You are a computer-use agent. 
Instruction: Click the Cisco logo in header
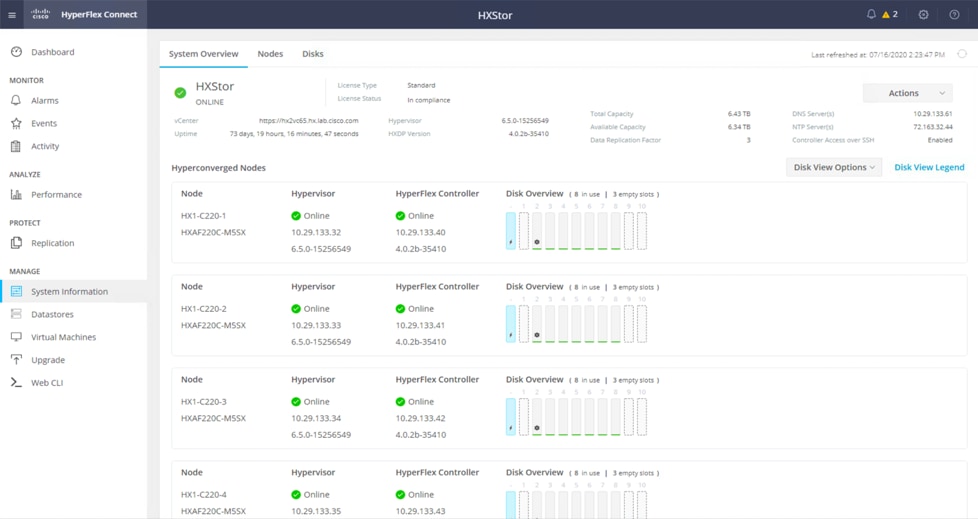tap(41, 14)
